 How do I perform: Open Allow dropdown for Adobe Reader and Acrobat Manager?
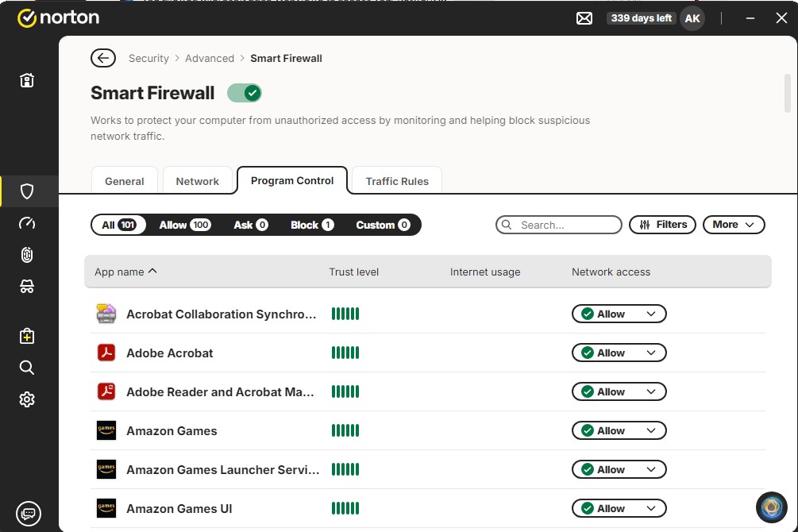tap(619, 391)
